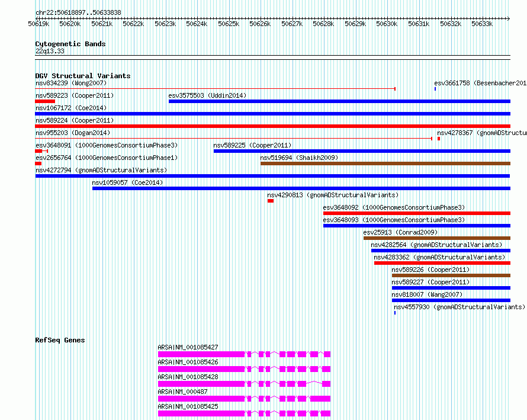The image size is (527, 420).
Task: Open esv3575503 (Uddin2014) variant label
Action: tap(207, 95)
